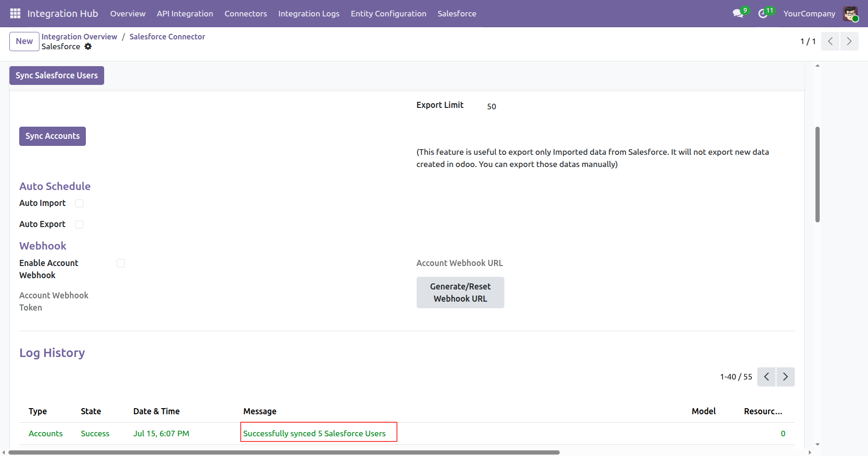Show previous Log History page
The image size is (868, 456).
(x=766, y=377)
